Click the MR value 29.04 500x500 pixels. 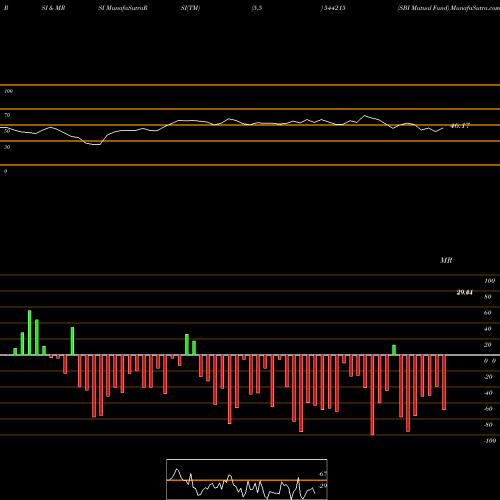click(464, 293)
